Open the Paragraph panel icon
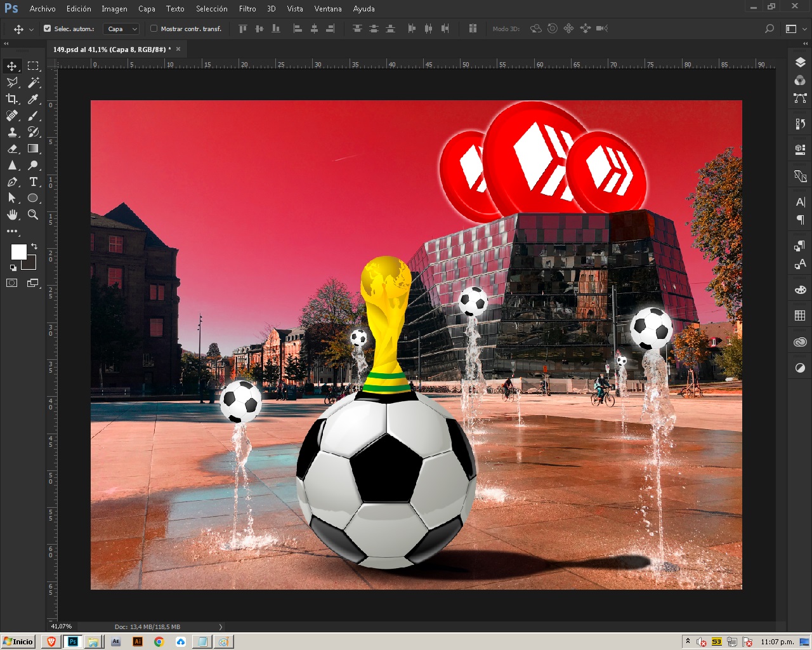The width and height of the screenshot is (812, 650). (x=800, y=220)
